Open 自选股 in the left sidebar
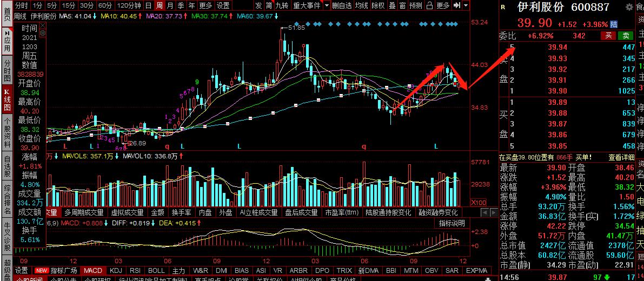 click(x=7, y=166)
